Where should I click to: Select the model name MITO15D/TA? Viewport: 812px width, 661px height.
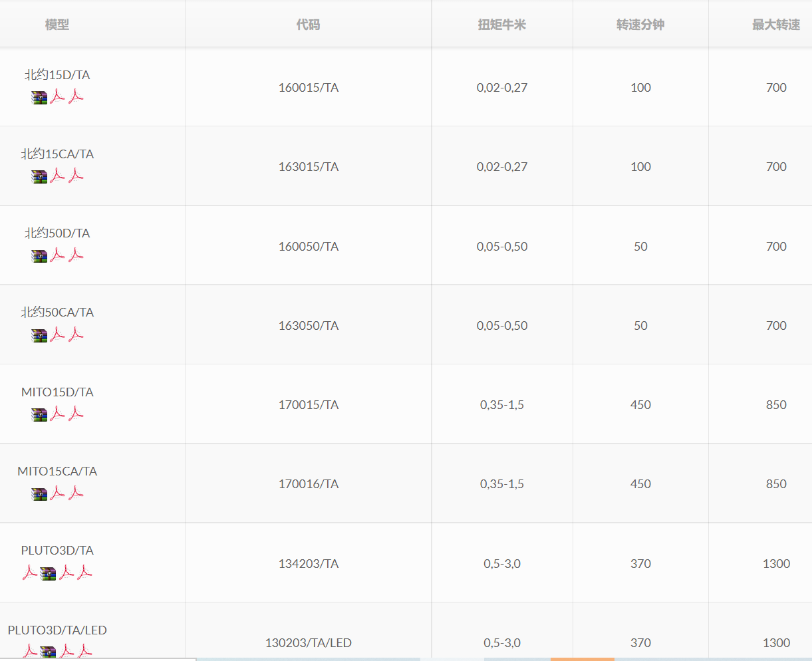point(57,392)
